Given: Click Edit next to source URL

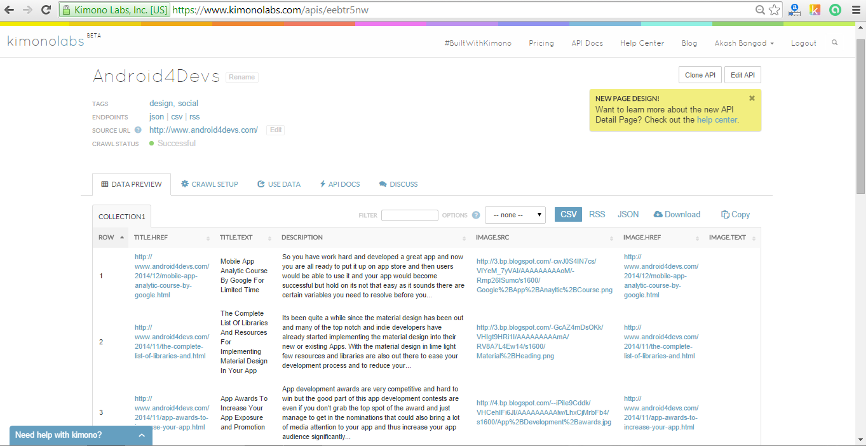Looking at the screenshot, I should 276,130.
